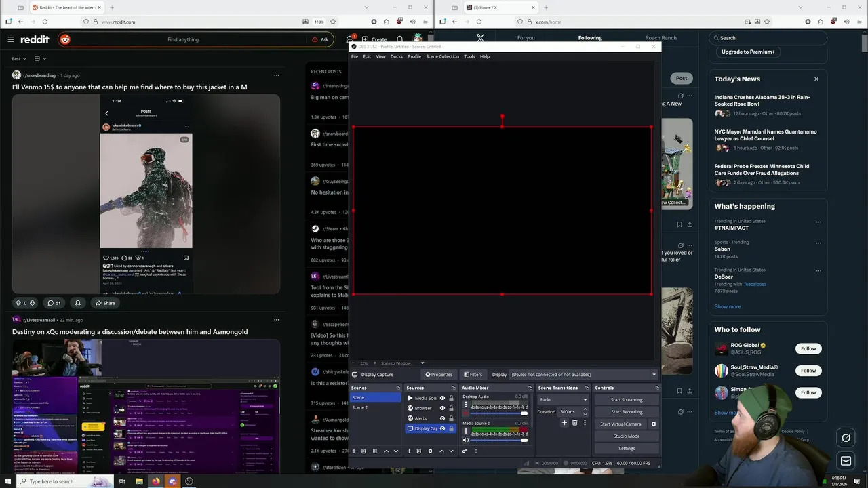Open Desktop Audio options three-dot menu

click(465, 405)
